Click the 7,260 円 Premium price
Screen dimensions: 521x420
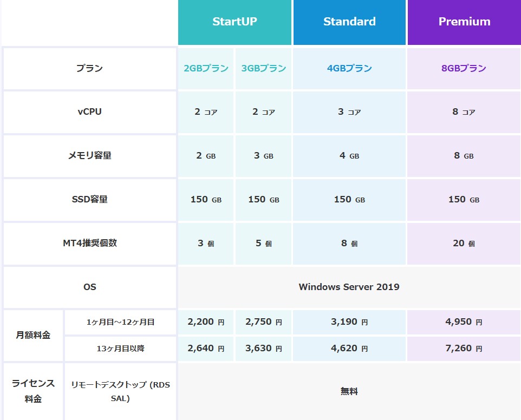(x=464, y=349)
